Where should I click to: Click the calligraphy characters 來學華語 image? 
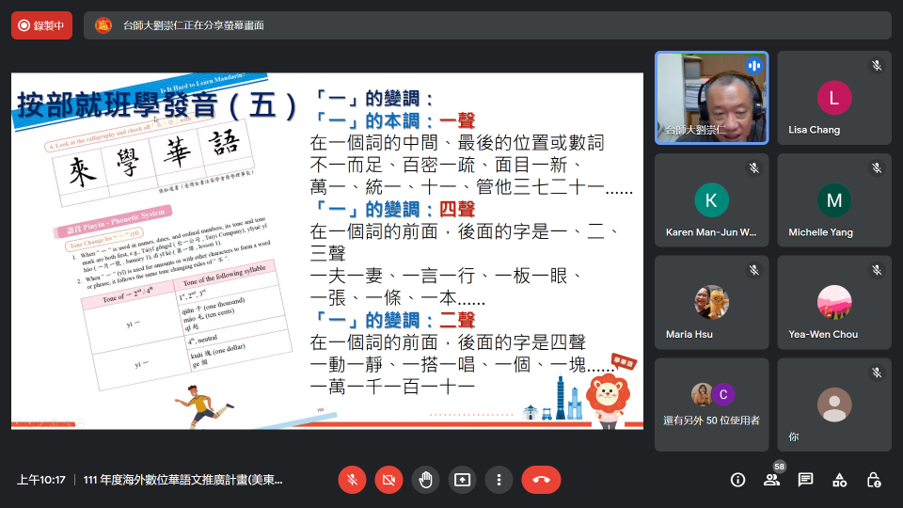(154, 161)
